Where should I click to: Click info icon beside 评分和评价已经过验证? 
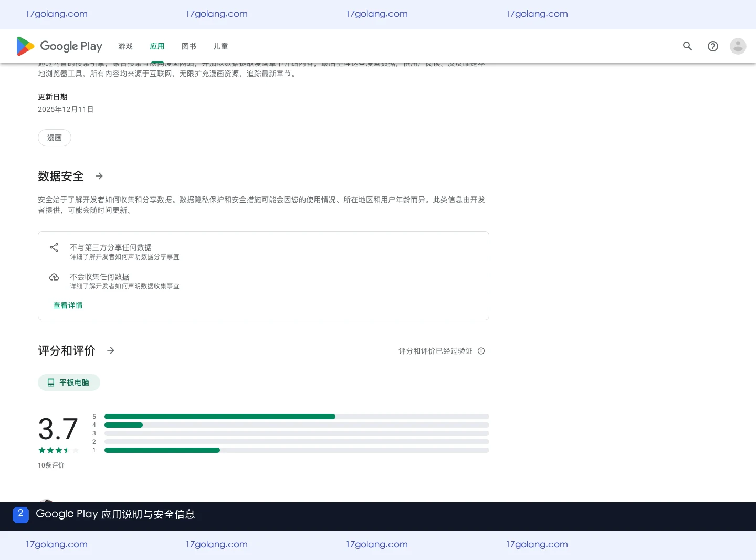coord(481,351)
